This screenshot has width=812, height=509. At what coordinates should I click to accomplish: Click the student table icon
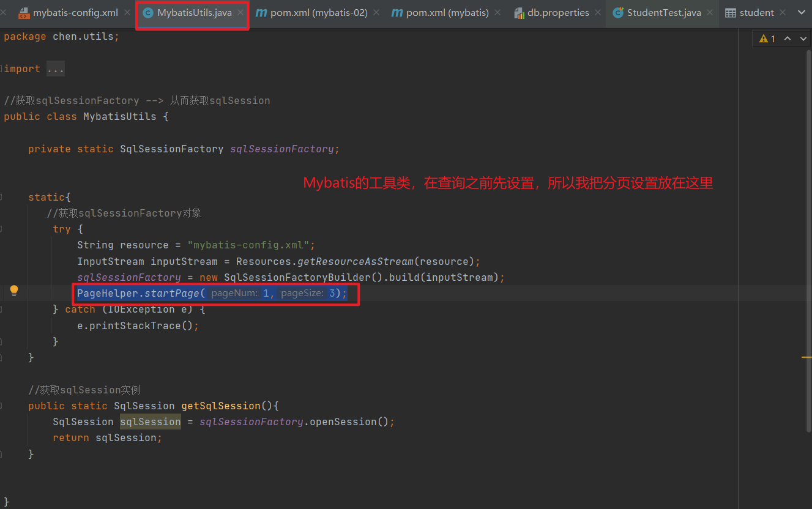coord(730,13)
